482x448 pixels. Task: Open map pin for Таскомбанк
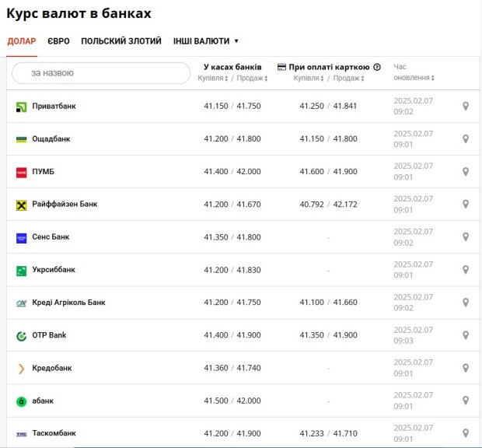pos(466,433)
